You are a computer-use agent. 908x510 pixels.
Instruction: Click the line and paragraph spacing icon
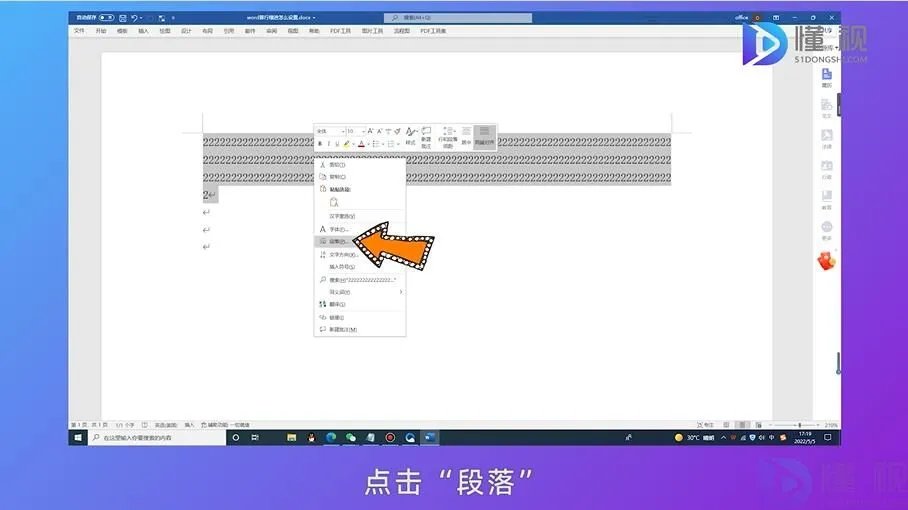click(448, 137)
